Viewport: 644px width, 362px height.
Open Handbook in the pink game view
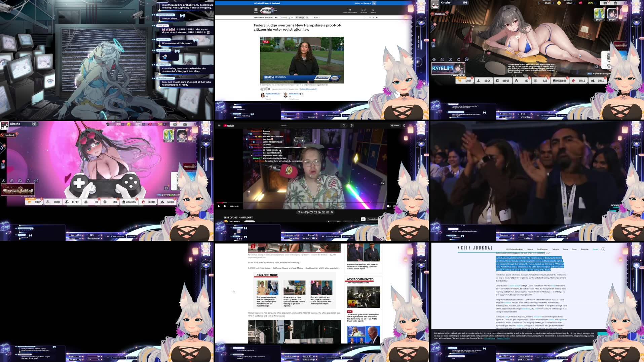[x=8, y=135]
